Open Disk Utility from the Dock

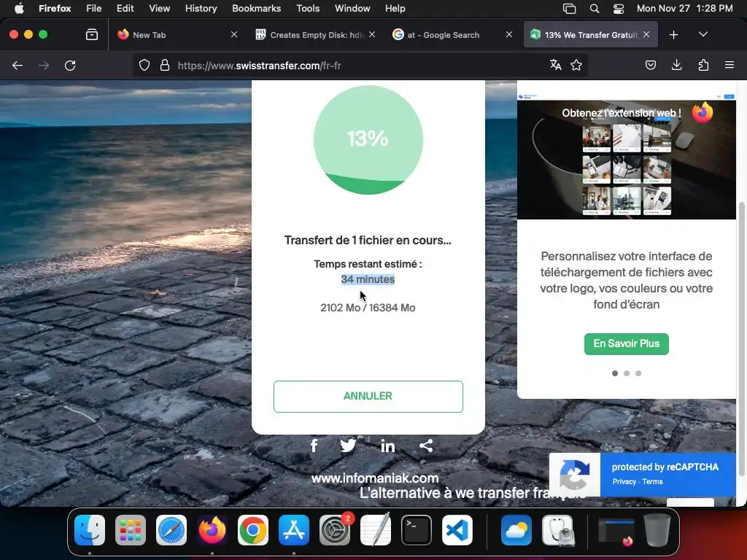pos(557,530)
